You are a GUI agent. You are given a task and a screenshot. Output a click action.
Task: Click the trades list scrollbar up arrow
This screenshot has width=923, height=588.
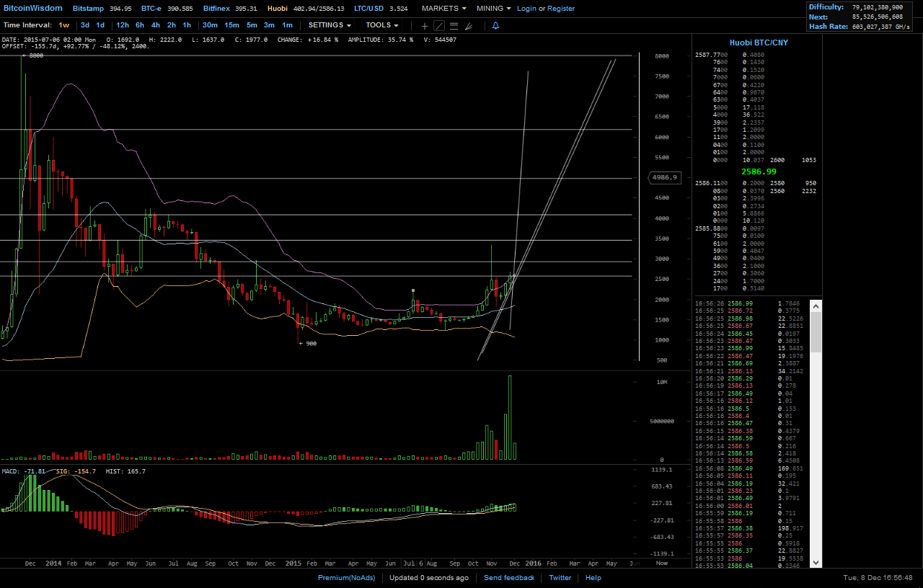816,306
